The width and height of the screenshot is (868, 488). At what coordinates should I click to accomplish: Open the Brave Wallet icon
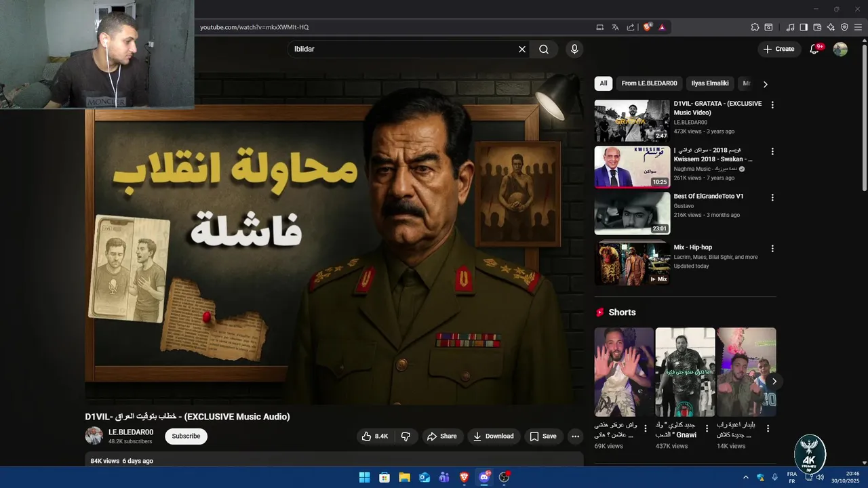coord(817,27)
